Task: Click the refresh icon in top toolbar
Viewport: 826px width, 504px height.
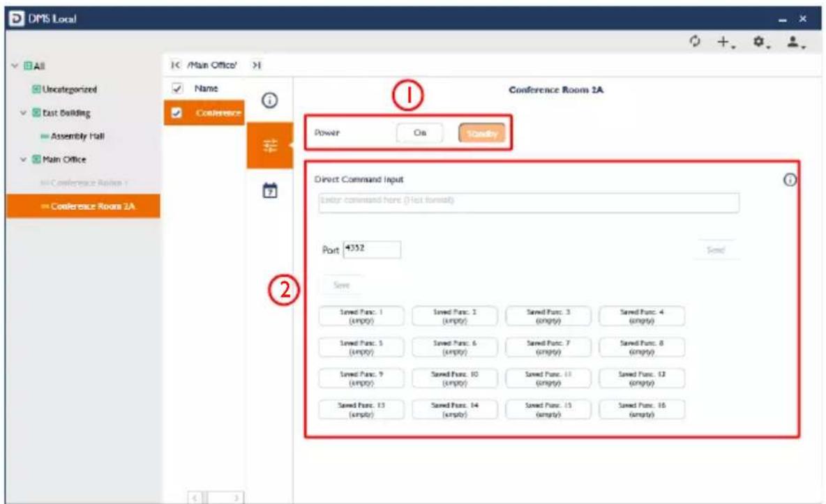Action: pos(695,41)
